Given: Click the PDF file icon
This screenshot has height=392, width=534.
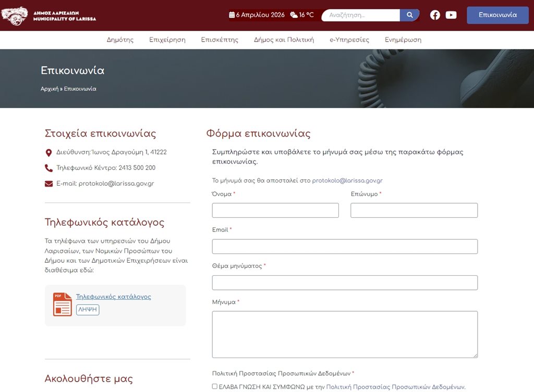Looking at the screenshot, I should point(63,304).
